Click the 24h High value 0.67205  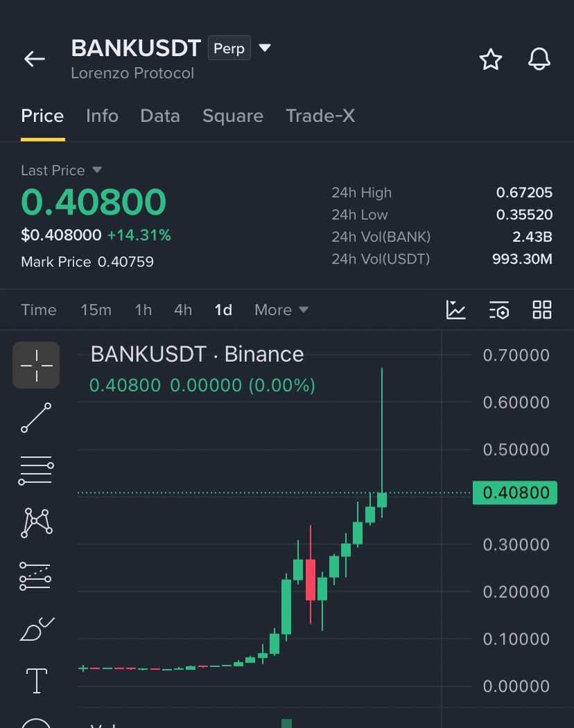524,192
